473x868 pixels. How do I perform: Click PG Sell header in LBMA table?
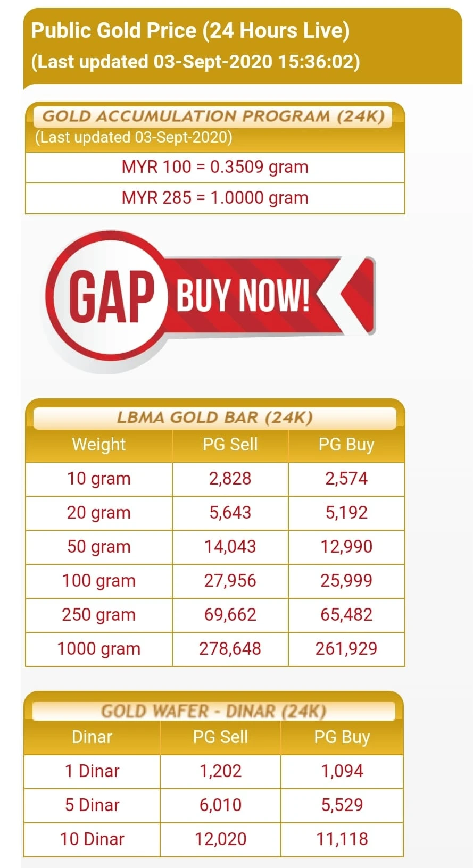click(x=230, y=445)
